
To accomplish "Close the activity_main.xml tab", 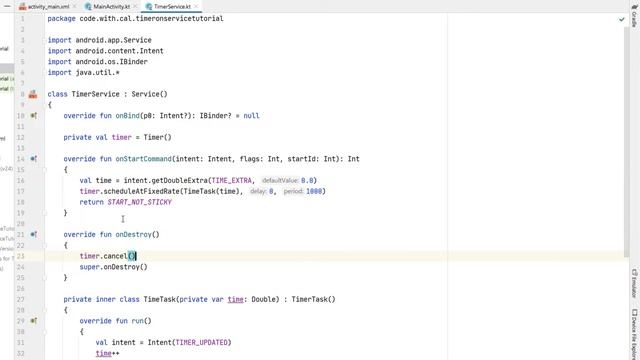I will point(75,7).
